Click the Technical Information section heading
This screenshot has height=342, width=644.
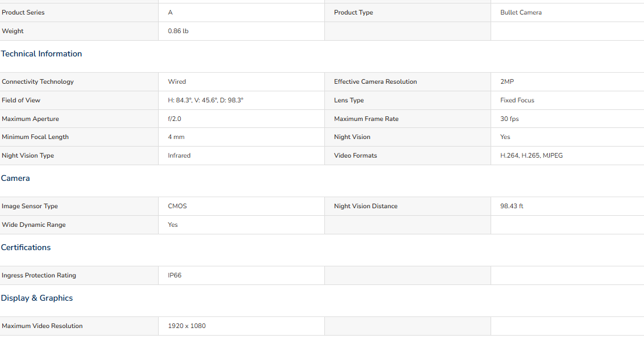(41, 54)
